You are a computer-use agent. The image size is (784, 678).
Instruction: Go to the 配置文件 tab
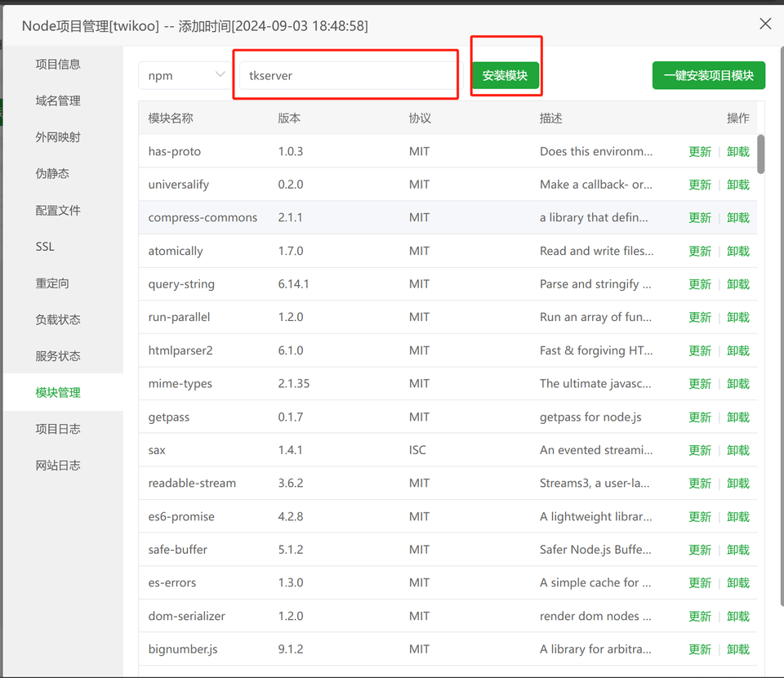click(x=58, y=210)
